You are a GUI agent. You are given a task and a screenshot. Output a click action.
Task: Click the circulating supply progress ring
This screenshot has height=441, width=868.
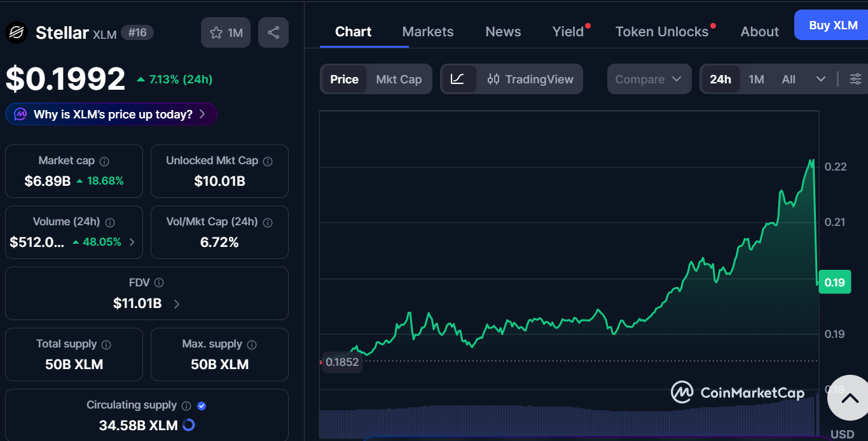click(x=188, y=425)
